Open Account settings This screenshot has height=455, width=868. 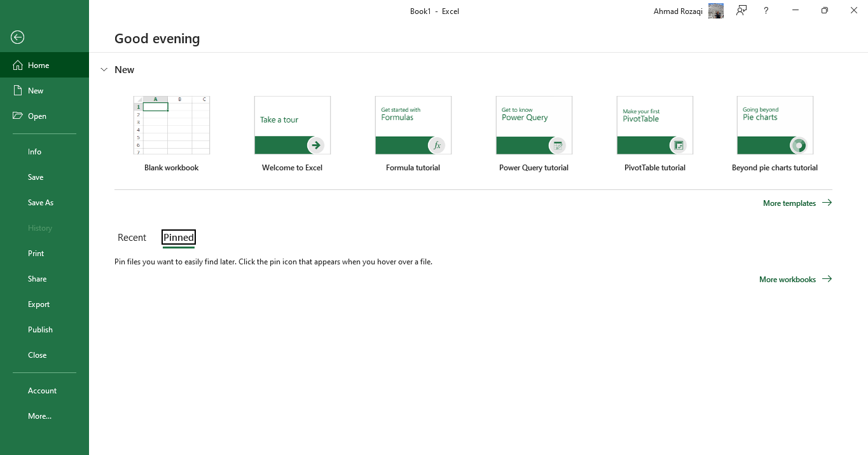(x=45, y=390)
